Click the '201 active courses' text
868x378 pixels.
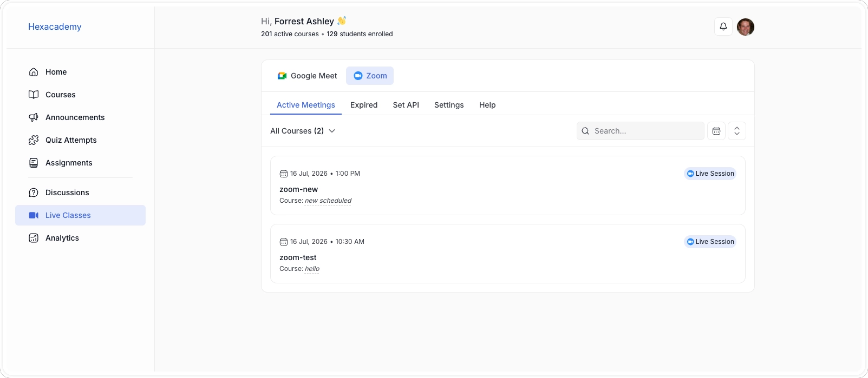[x=290, y=34]
